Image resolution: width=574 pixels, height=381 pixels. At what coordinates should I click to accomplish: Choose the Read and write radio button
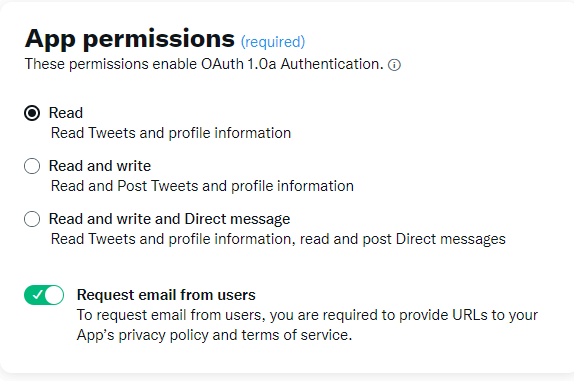click(x=32, y=166)
